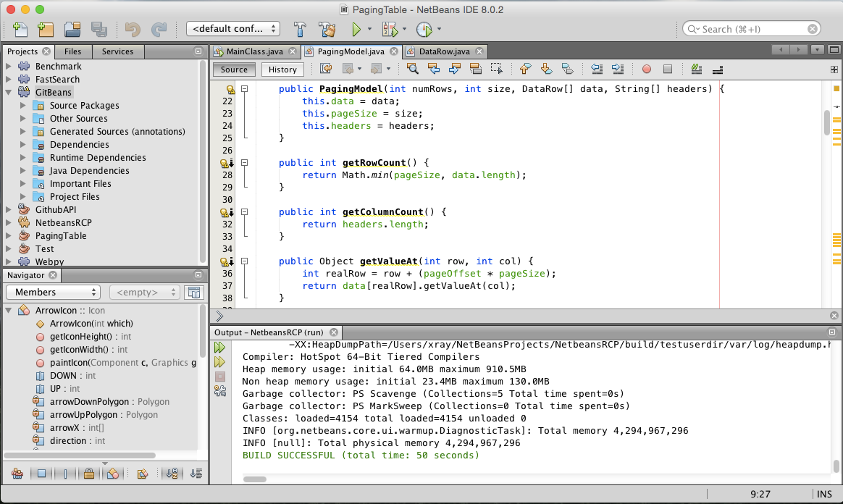Click the Navigator horizontal scrollbar thumb
Image resolution: width=843 pixels, height=504 pixels.
[x=80, y=455]
